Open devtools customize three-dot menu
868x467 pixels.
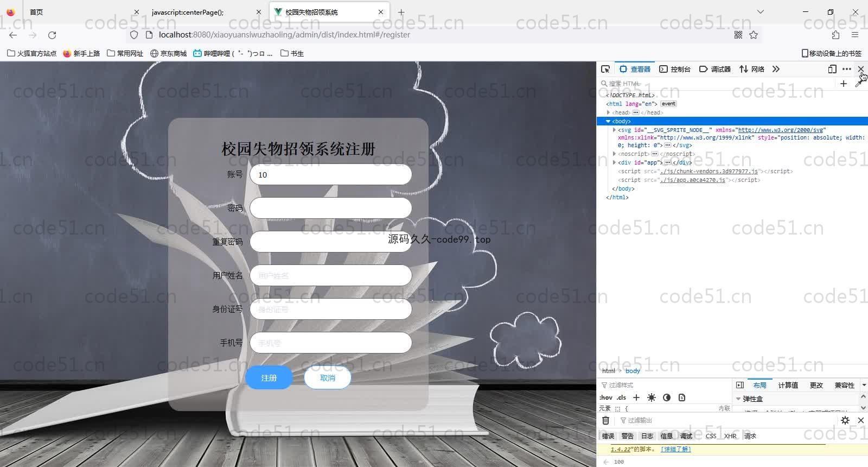point(846,69)
